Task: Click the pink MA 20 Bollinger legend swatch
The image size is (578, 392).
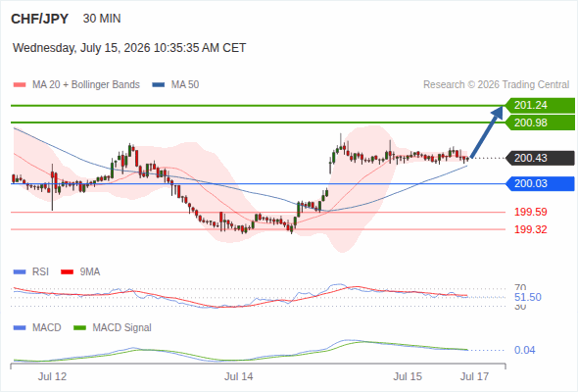Action: tap(20, 85)
